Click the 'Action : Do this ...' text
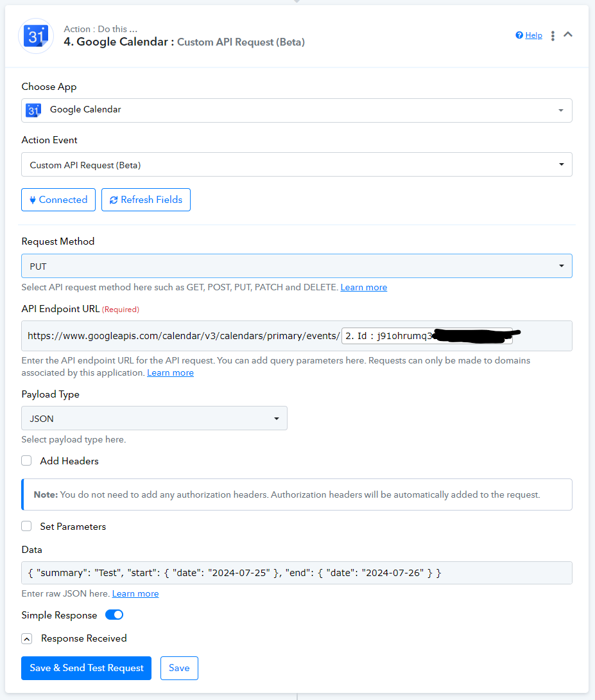Image resolution: width=595 pixels, height=700 pixels. pyautogui.click(x=100, y=29)
